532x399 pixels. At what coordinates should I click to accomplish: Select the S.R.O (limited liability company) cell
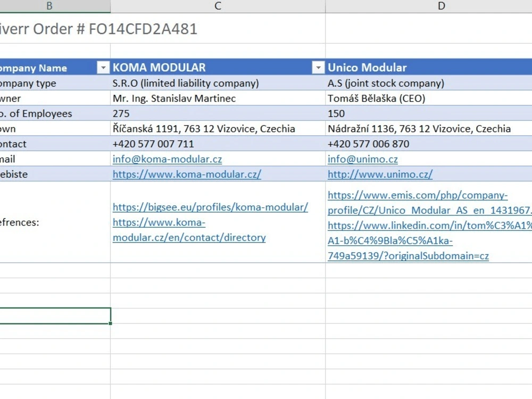tap(218, 83)
